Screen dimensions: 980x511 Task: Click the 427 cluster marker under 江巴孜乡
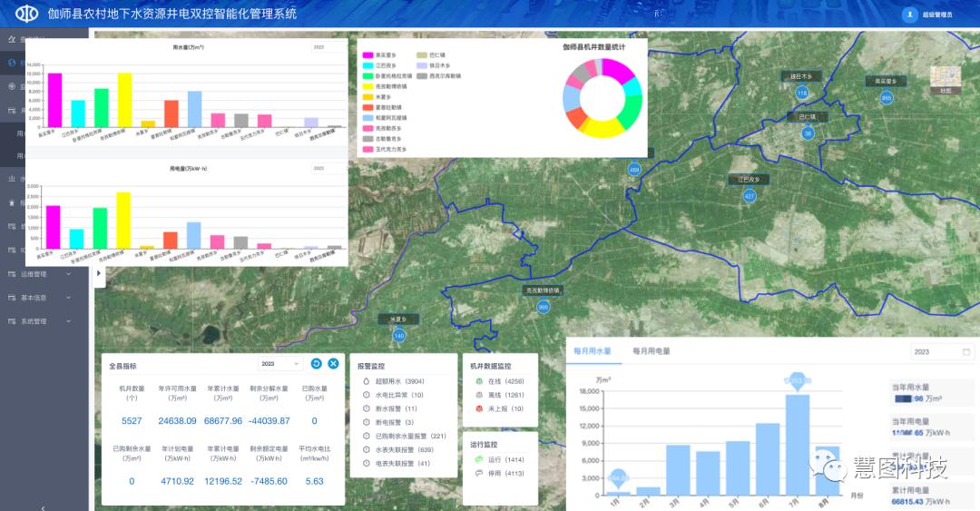(x=750, y=196)
